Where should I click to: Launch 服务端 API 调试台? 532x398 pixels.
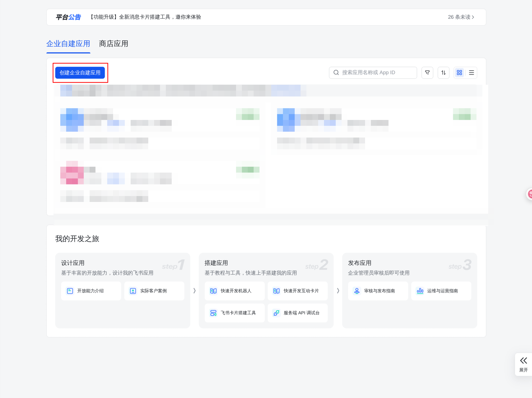click(297, 313)
